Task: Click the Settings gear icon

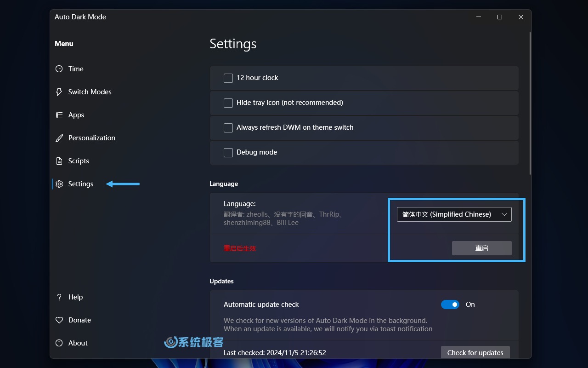Action: [x=59, y=184]
